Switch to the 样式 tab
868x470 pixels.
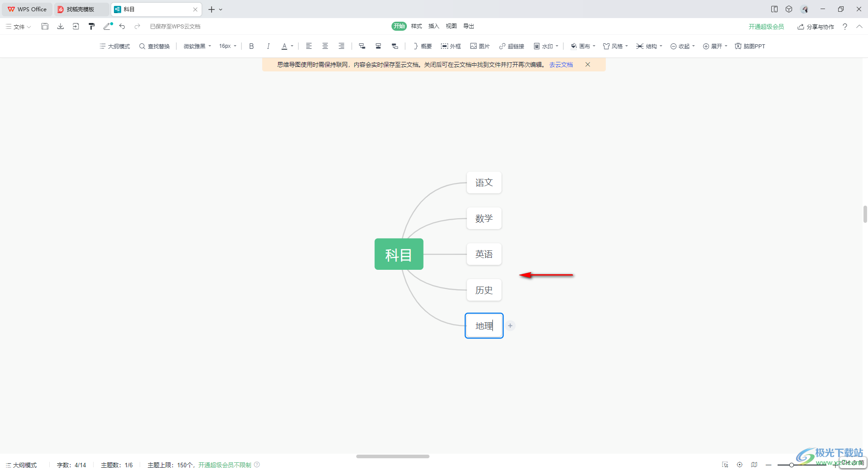(416, 26)
